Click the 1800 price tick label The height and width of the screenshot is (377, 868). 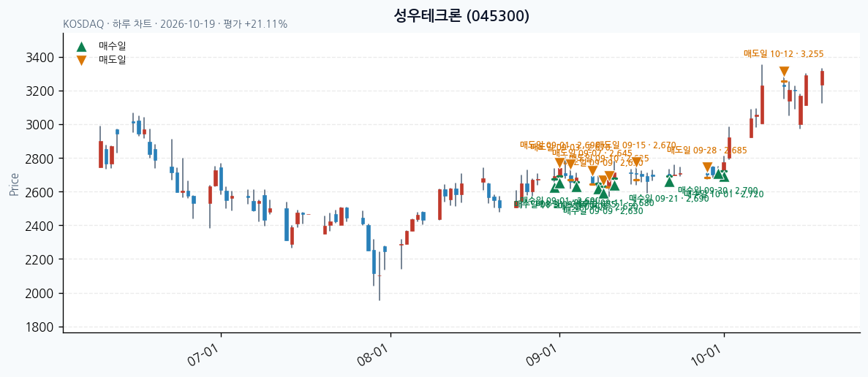[x=40, y=327]
